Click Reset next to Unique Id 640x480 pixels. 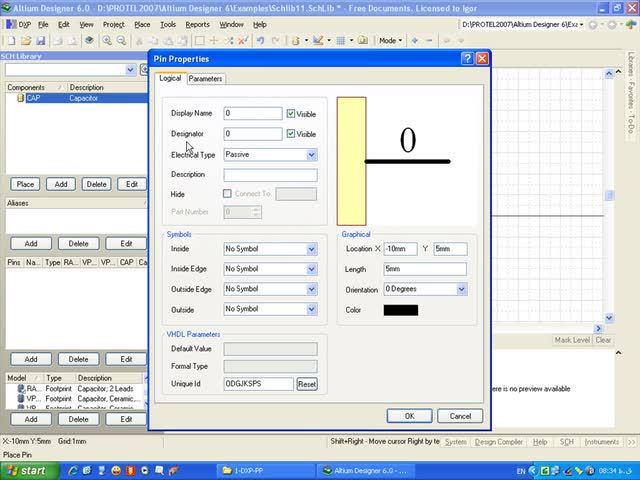pyautogui.click(x=307, y=384)
